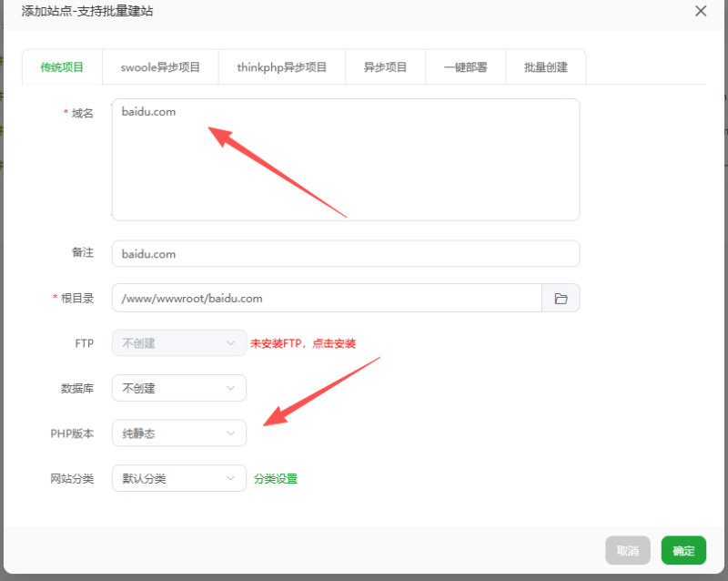Viewport: 728px width, 581px height.
Task: Open the PHP版本 dropdown showing 纯静态
Action: pos(178,433)
